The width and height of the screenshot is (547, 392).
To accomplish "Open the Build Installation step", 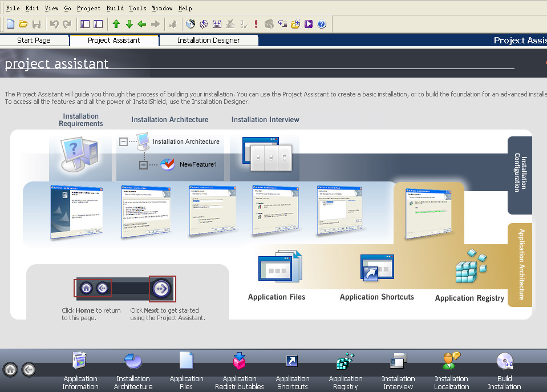I will (x=504, y=371).
